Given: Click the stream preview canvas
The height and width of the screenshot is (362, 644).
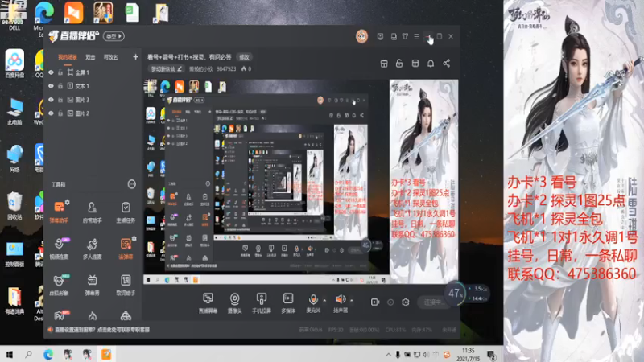Looking at the screenshot, I should point(300,182).
